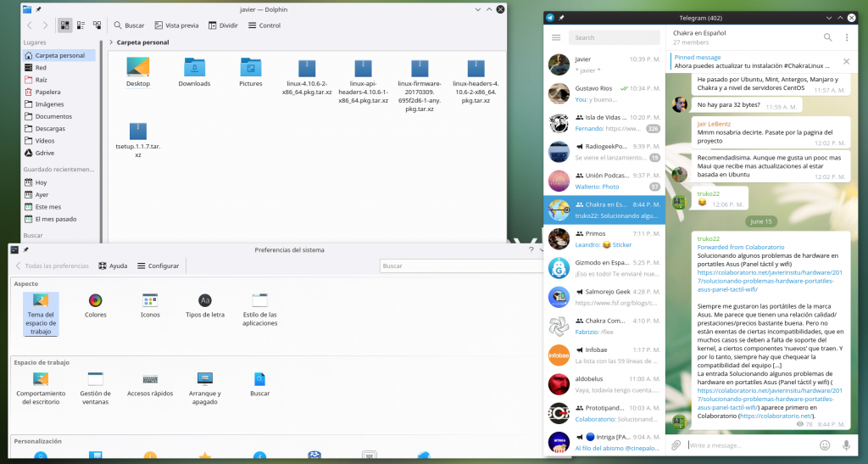Open Accesos rápidos keyboard settings
This screenshot has width=868, height=464.
(150, 384)
